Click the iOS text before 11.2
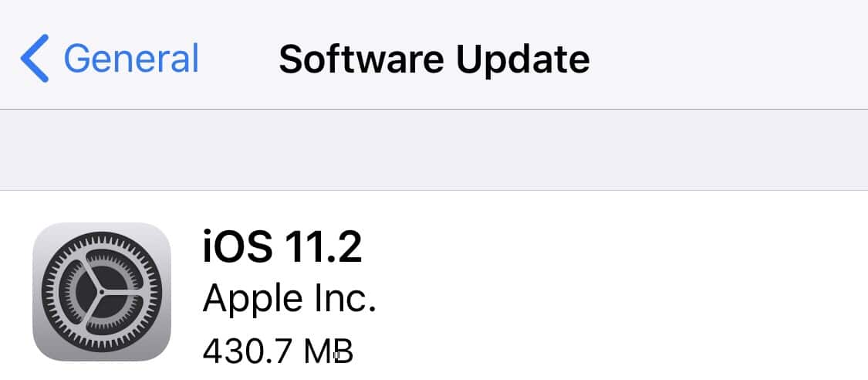 237,246
